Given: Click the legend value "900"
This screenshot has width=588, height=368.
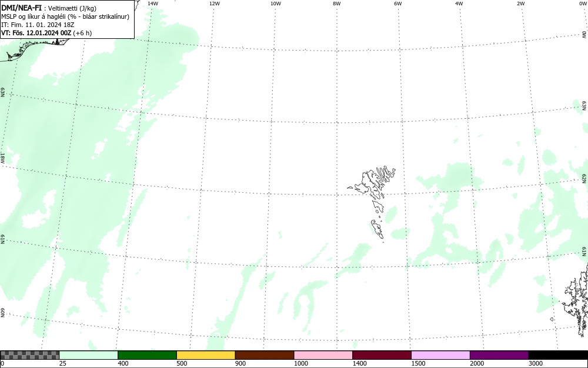Looking at the screenshot, I should [x=240, y=363].
